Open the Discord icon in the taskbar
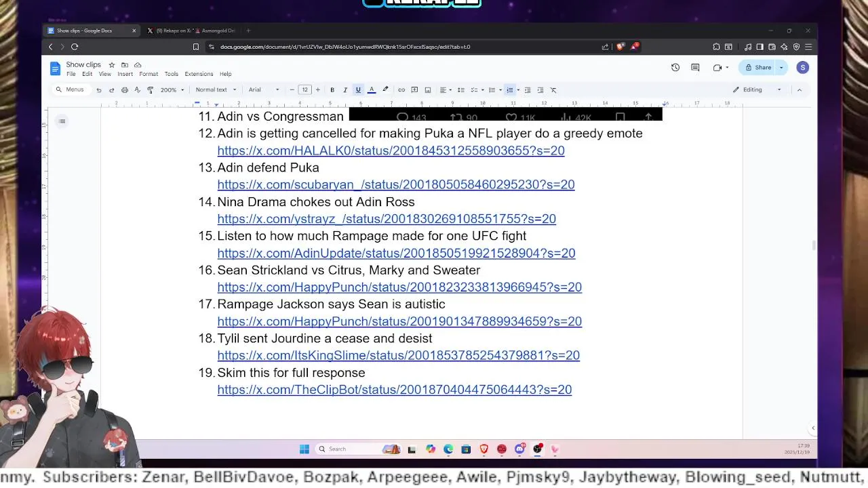Viewport: 868px width, 488px height. coord(519,449)
